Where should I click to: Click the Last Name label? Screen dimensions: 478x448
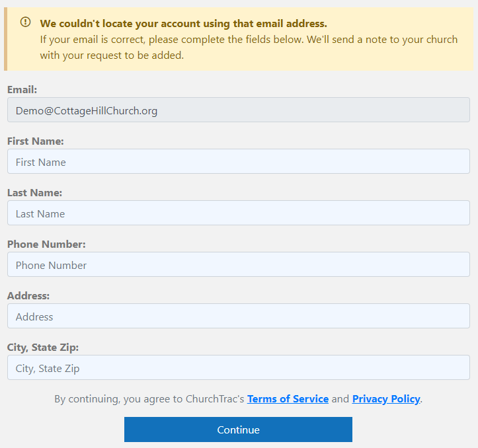tap(34, 192)
